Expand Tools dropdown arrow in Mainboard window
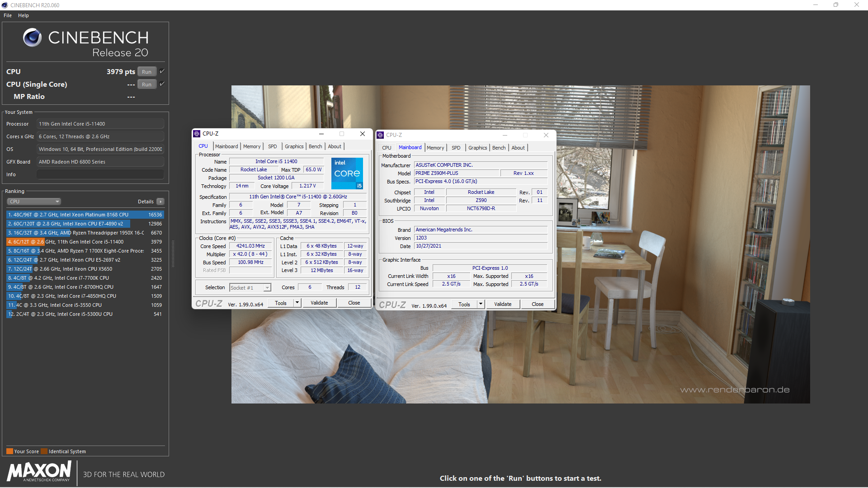Screen dimensions: 868x488 click(x=481, y=304)
